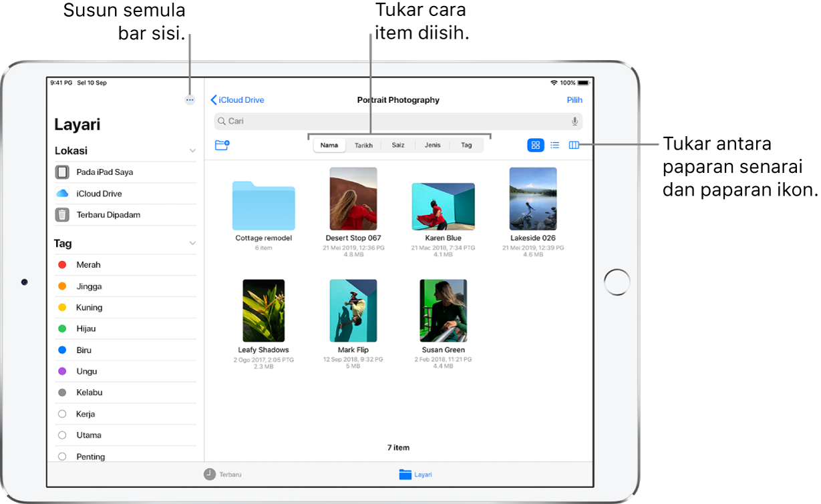Tap the Layari heading
Image resolution: width=821 pixels, height=504 pixels.
(77, 125)
